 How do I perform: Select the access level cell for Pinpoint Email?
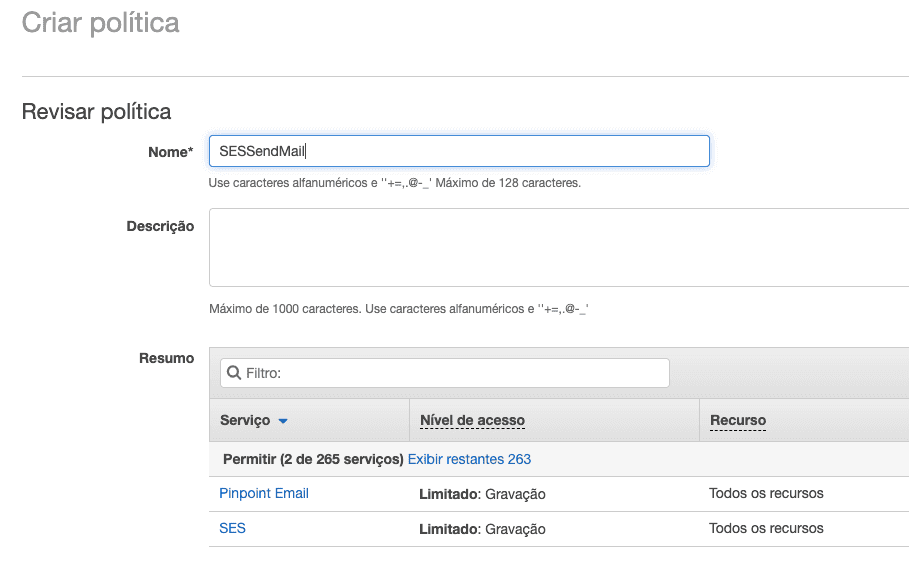tap(482, 494)
